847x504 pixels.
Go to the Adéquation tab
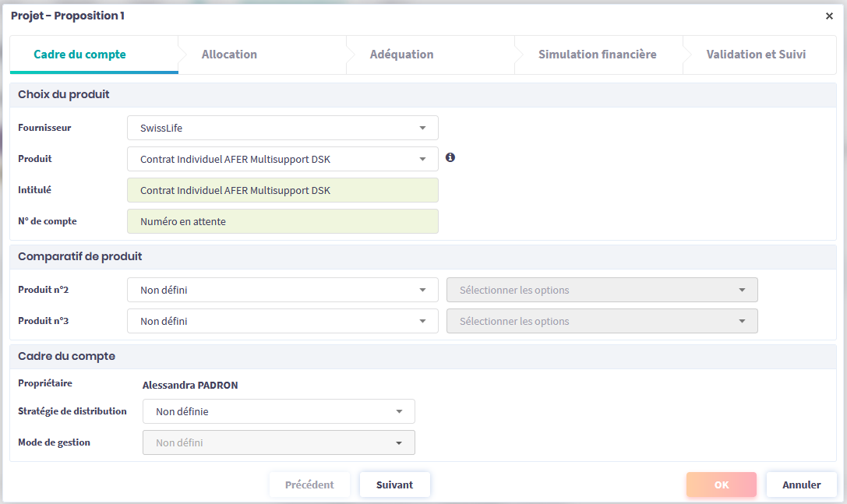click(x=401, y=55)
